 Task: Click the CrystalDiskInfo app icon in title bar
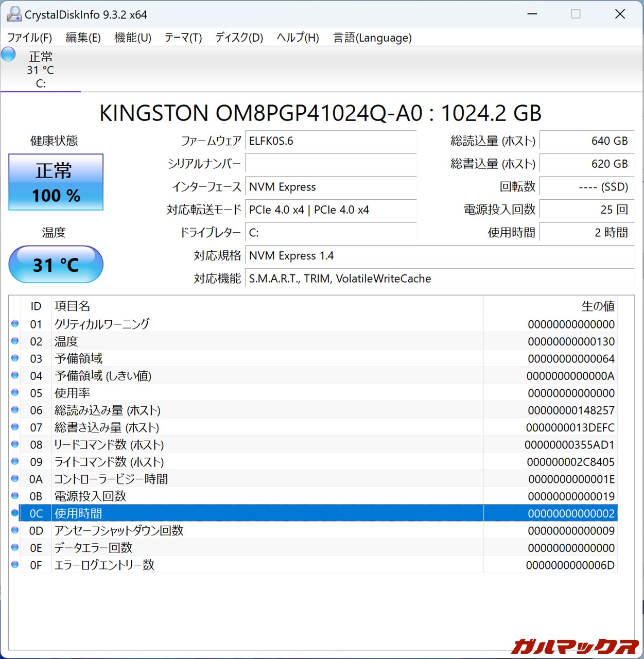click(14, 14)
